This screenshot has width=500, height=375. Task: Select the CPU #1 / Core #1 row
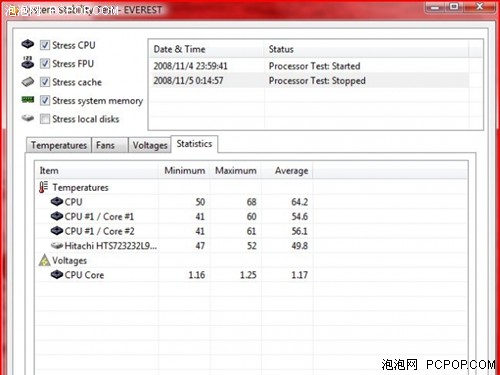click(252, 216)
